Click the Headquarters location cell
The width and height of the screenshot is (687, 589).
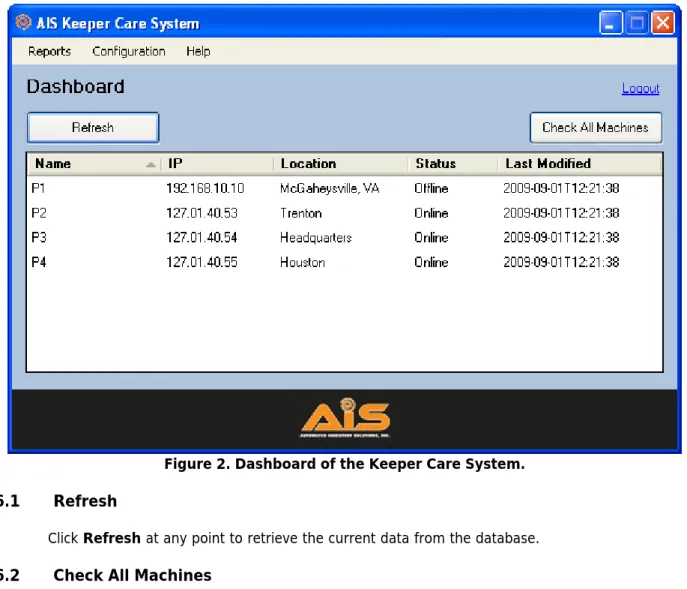[316, 238]
